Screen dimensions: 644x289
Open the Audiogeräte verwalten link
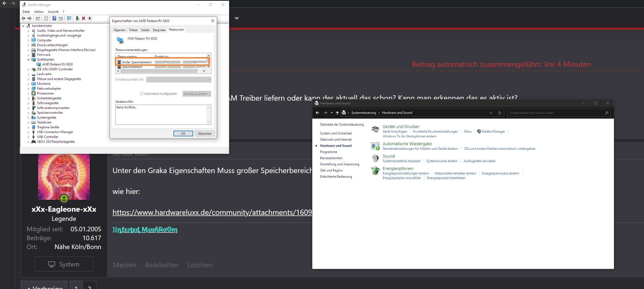(479, 161)
